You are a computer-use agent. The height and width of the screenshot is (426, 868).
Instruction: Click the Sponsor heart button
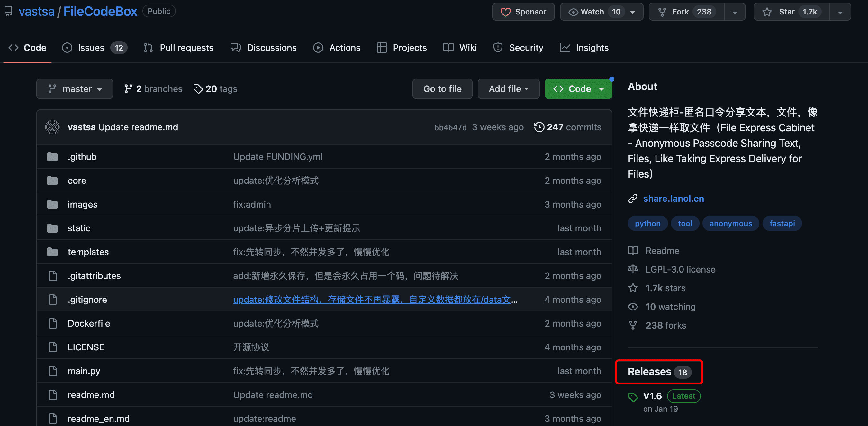(523, 12)
